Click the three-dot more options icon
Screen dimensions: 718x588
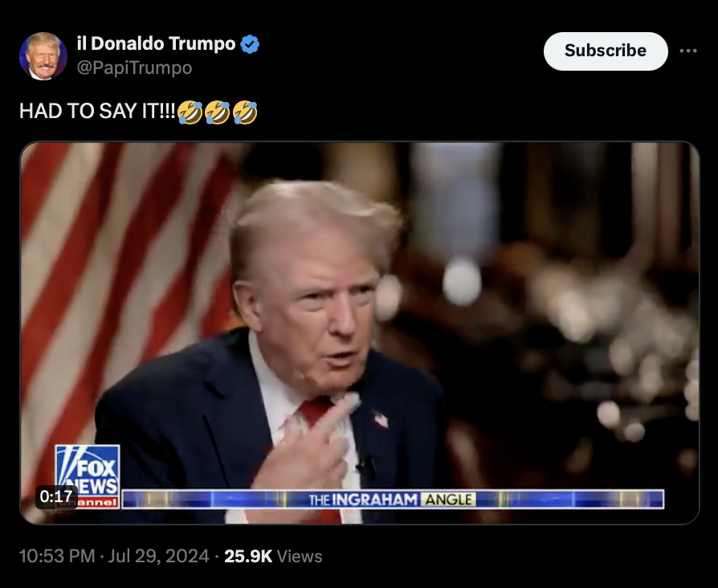pyautogui.click(x=687, y=51)
